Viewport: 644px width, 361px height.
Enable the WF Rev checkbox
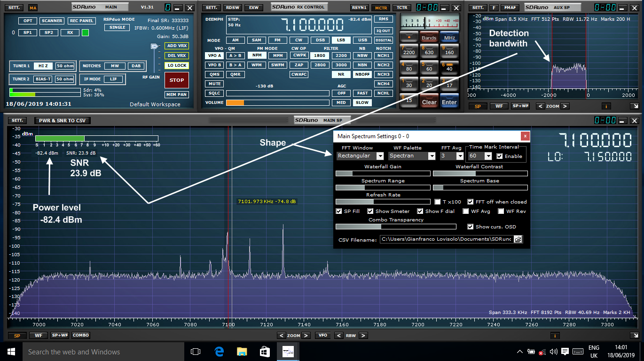(501, 211)
